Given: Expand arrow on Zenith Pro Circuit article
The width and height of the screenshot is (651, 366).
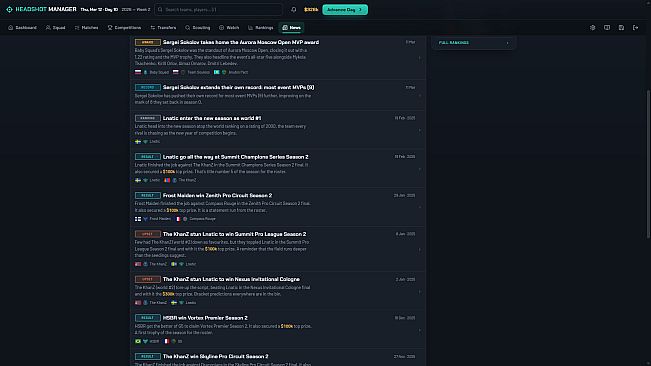Looking at the screenshot, I should coord(419,207).
